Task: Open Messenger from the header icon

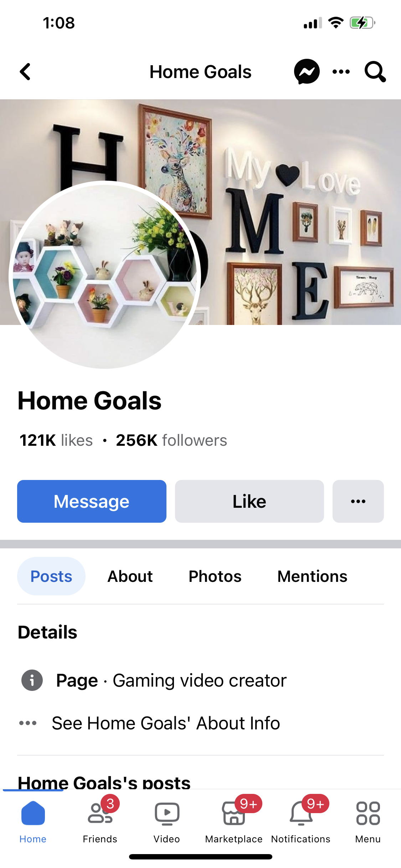Action: [x=307, y=72]
